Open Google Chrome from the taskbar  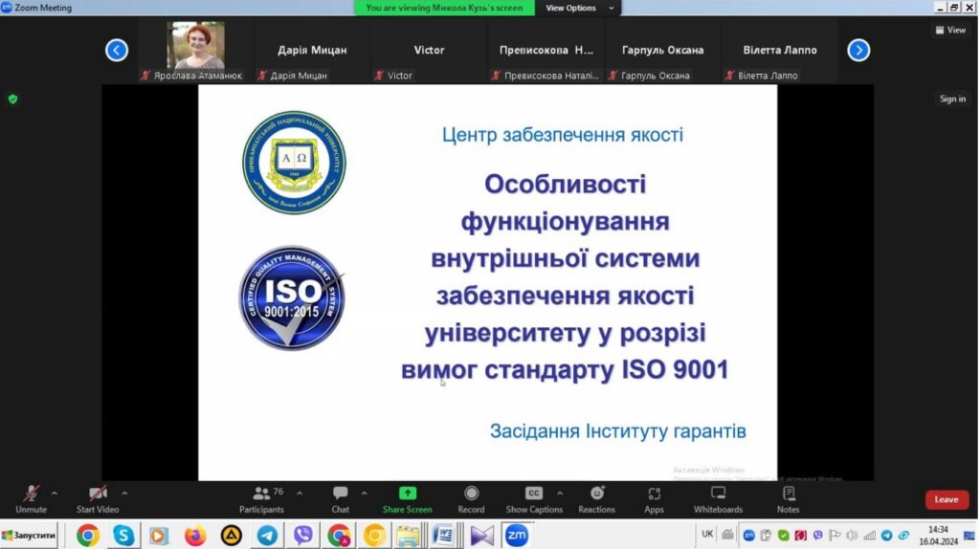click(88, 536)
